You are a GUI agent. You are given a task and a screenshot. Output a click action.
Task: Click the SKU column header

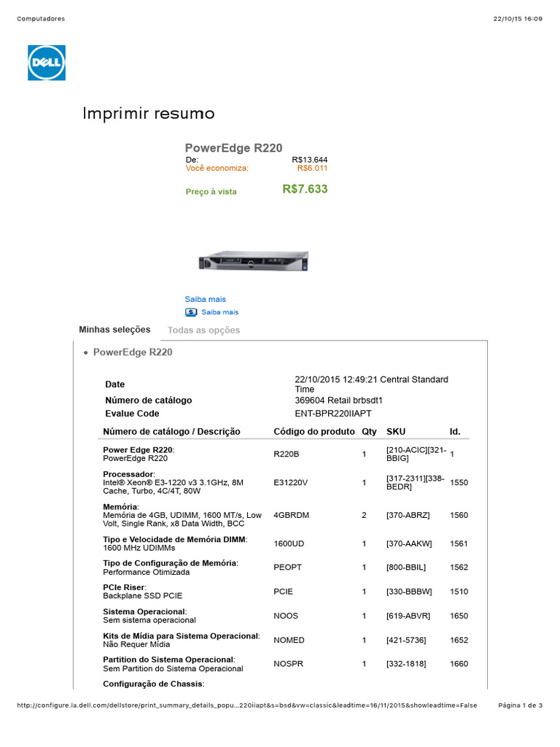coord(396,432)
